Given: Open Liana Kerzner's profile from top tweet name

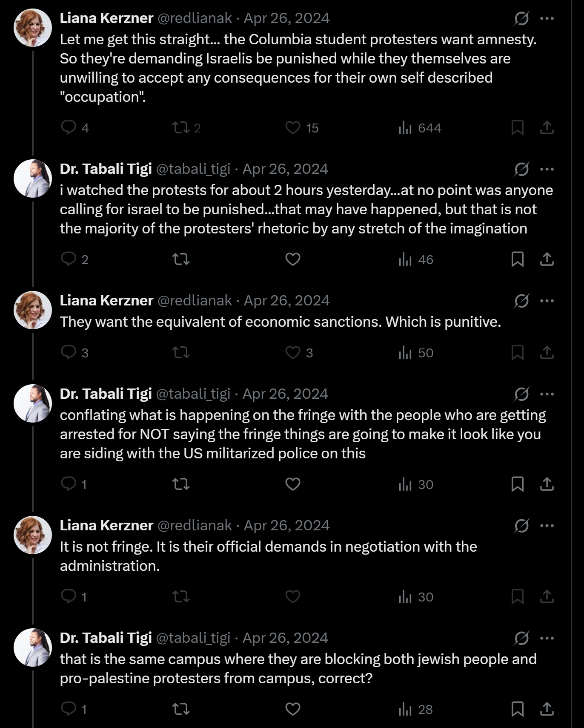Looking at the screenshot, I should (106, 18).
